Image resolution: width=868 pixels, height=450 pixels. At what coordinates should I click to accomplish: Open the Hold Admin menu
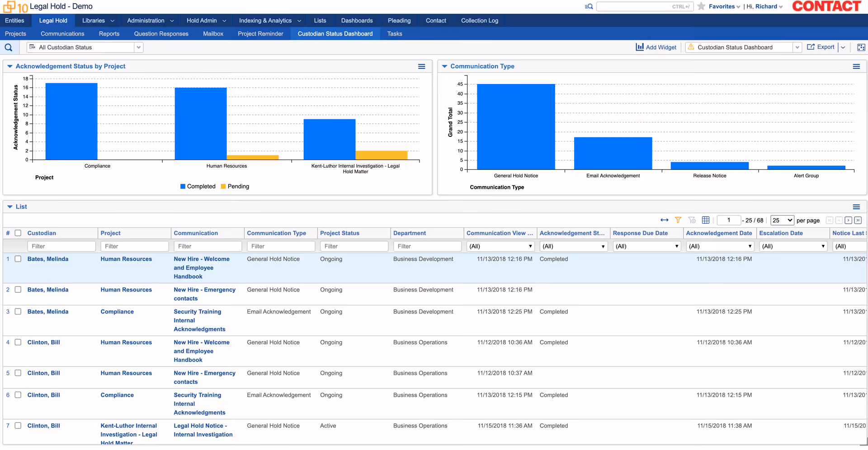click(206, 21)
